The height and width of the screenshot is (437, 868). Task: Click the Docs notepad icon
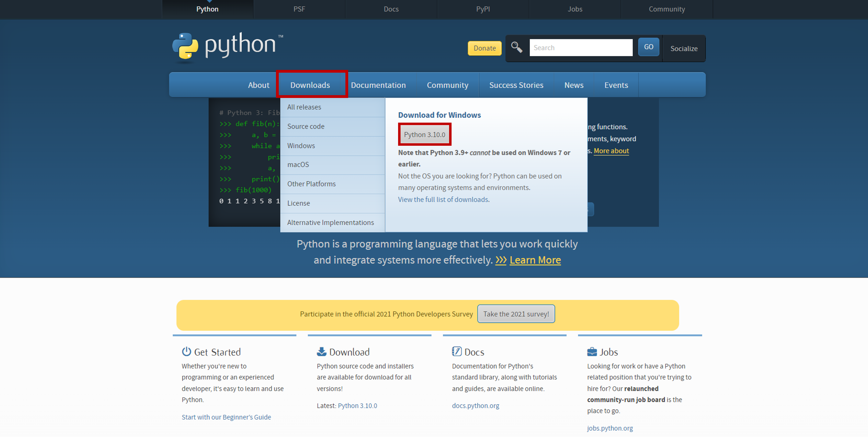(x=456, y=351)
